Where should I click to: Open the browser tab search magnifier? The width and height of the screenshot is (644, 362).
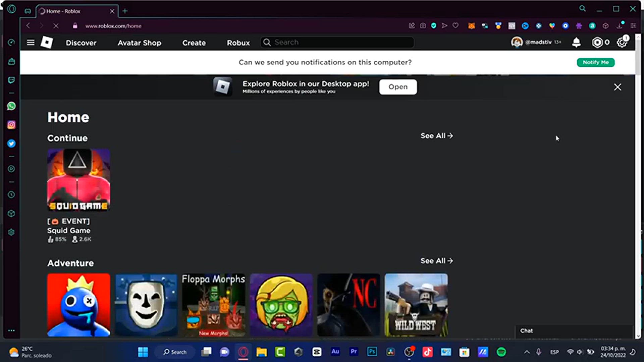pyautogui.click(x=583, y=9)
